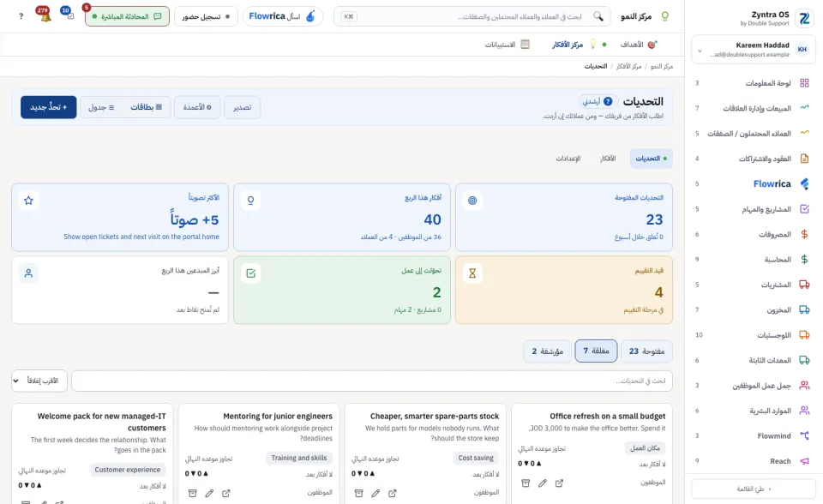Click the hourglass icon on قيد التقييم card
823x504 pixels.
(x=472, y=273)
